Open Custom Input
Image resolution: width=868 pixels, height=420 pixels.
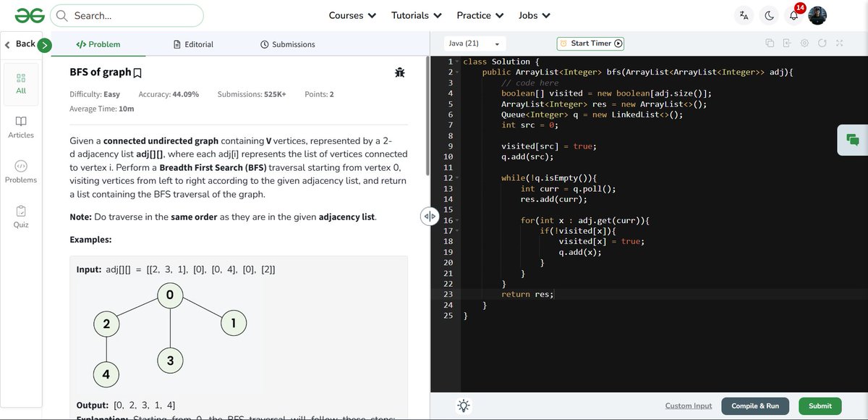click(688, 406)
